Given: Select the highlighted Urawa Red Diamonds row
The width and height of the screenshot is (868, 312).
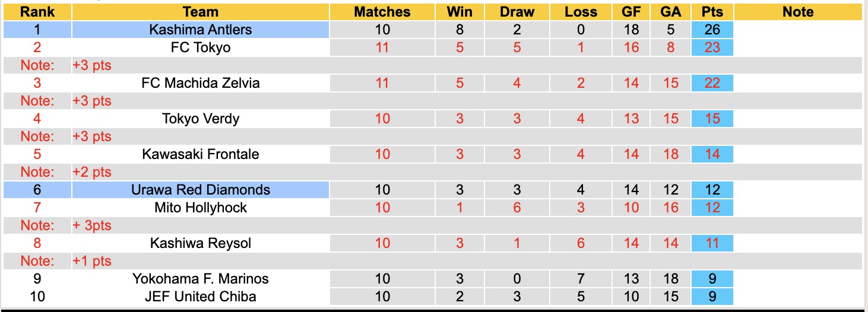Looking at the screenshot, I should pyautogui.click(x=201, y=190).
